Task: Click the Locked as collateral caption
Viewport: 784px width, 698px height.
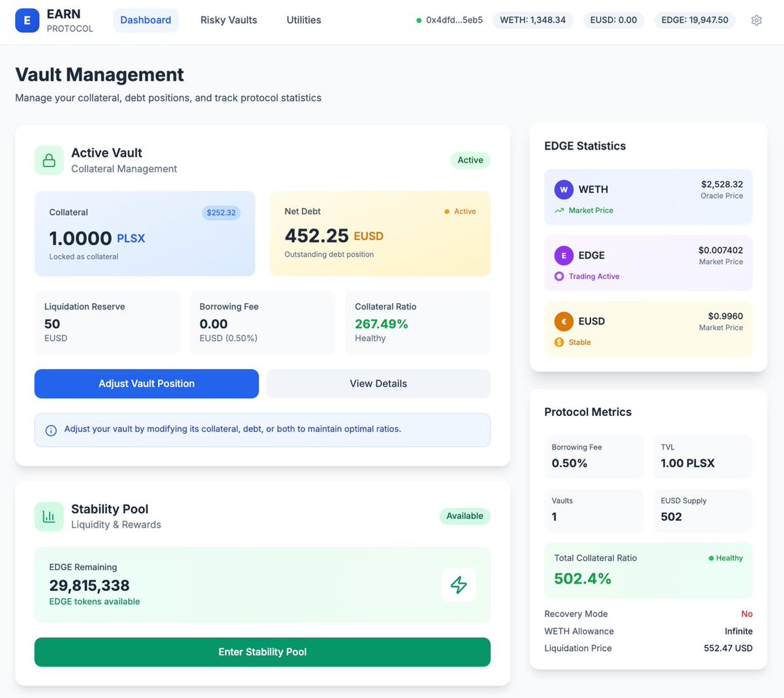Action: click(84, 257)
